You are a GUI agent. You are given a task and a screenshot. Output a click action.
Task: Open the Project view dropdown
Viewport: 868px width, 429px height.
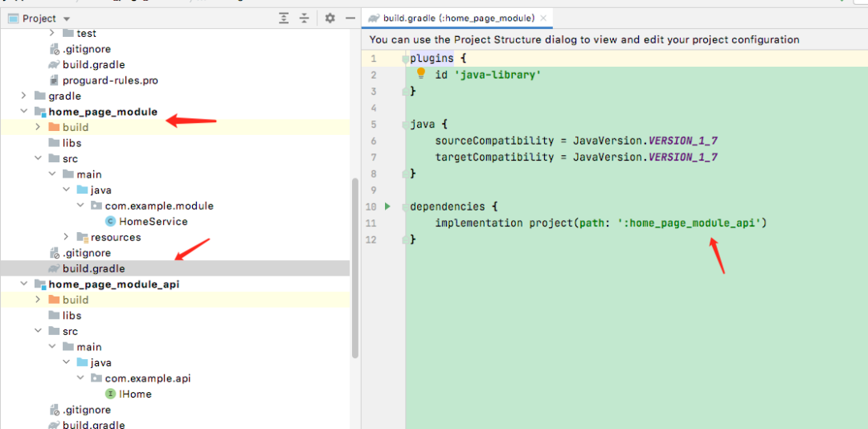(67, 18)
